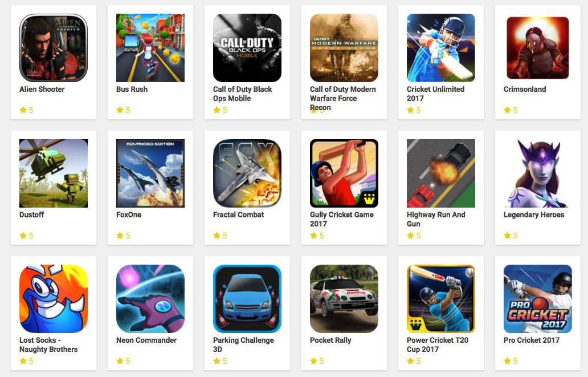Open the Highway Run And Gun title

pyautogui.click(x=436, y=219)
